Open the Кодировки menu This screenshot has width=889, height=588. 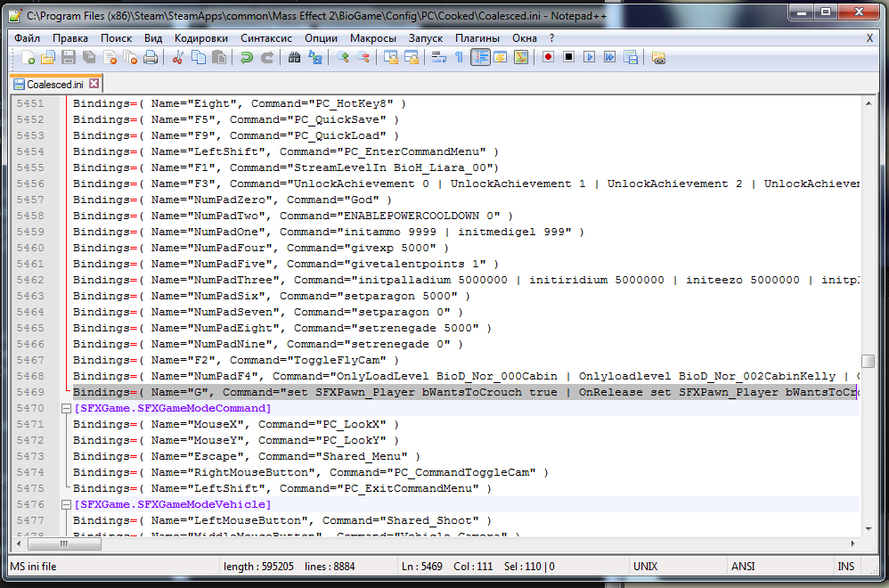pos(201,38)
